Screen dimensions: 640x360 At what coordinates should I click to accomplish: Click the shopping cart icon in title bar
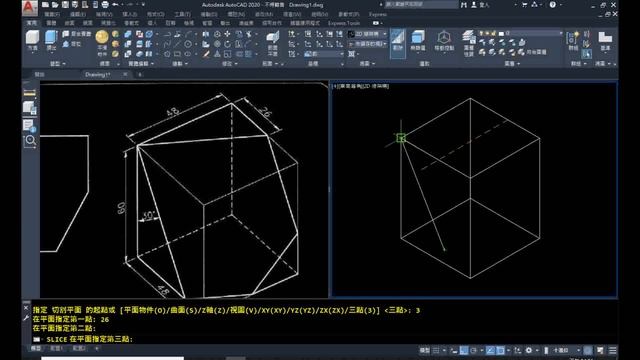click(524, 5)
